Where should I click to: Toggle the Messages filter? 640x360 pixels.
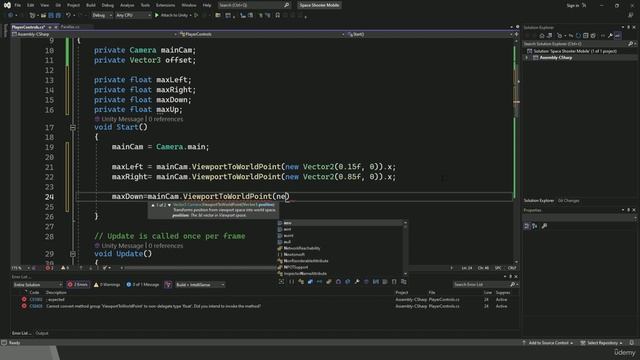click(x=142, y=284)
